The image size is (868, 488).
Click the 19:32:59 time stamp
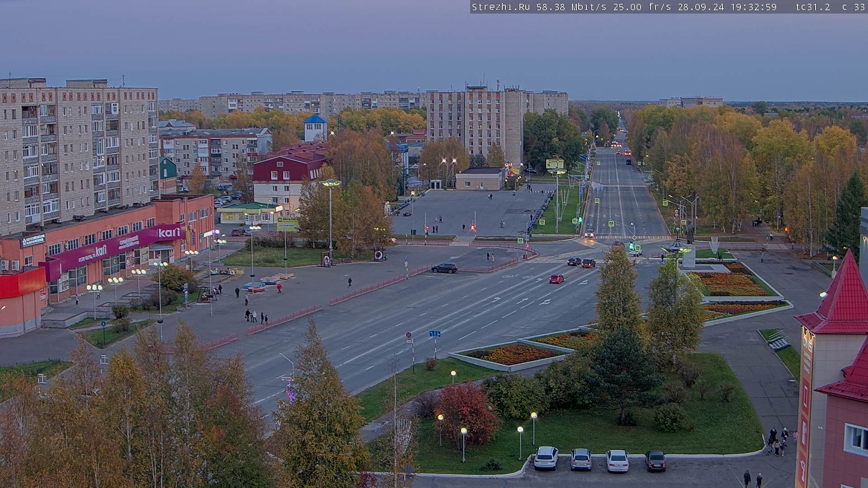tap(753, 7)
